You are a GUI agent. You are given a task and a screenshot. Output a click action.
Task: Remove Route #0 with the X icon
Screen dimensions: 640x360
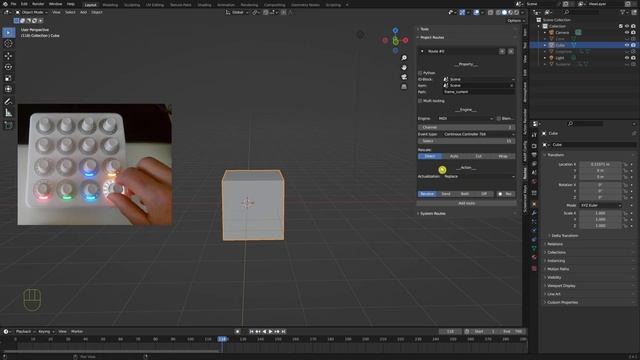pos(511,51)
